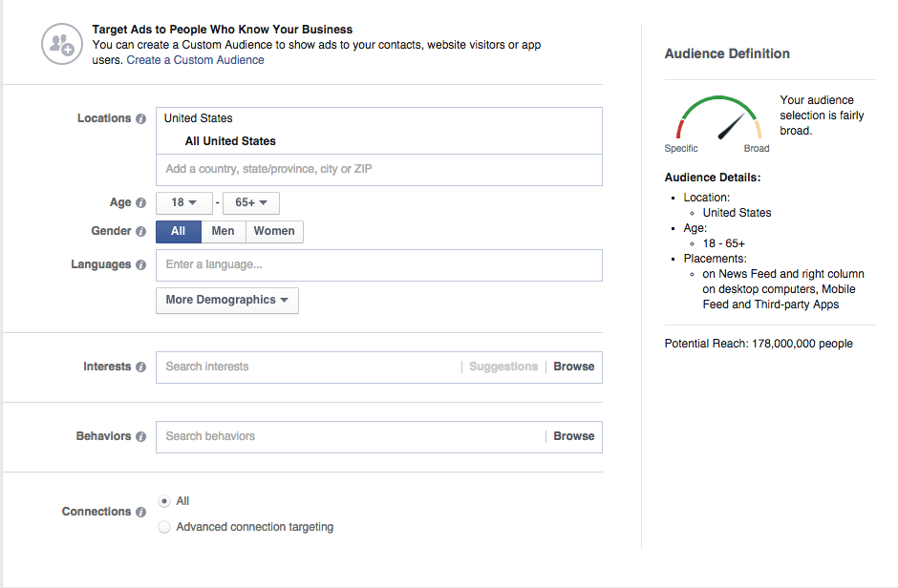Select the Men targeting tab
898x588 pixels.
tap(223, 231)
